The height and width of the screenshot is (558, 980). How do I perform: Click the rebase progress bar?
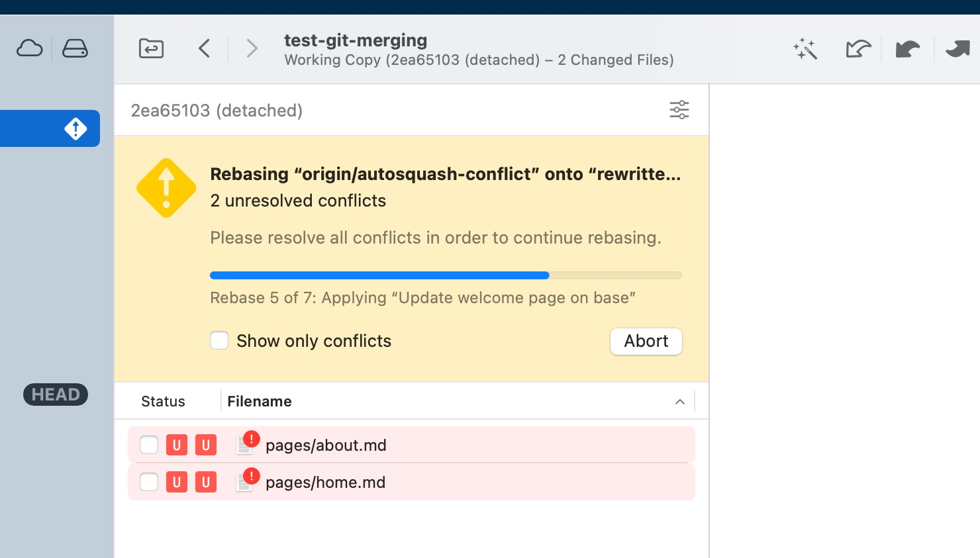pos(446,275)
